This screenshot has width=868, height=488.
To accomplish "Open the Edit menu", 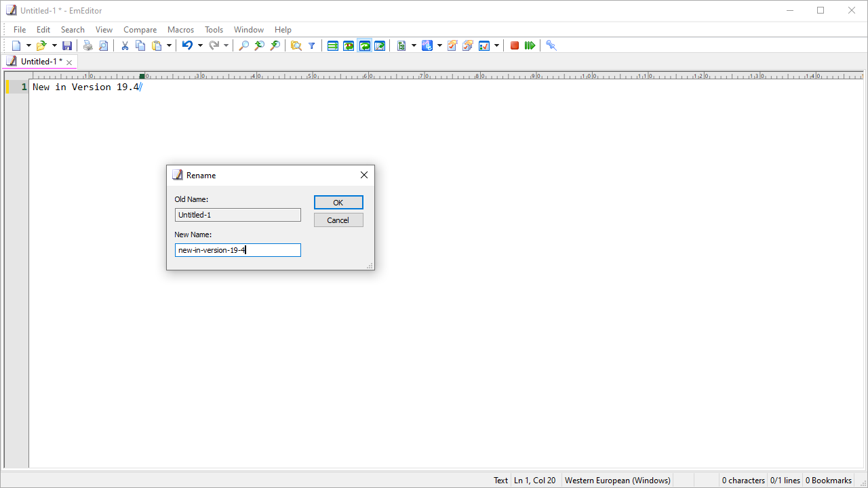I will pyautogui.click(x=43, y=30).
